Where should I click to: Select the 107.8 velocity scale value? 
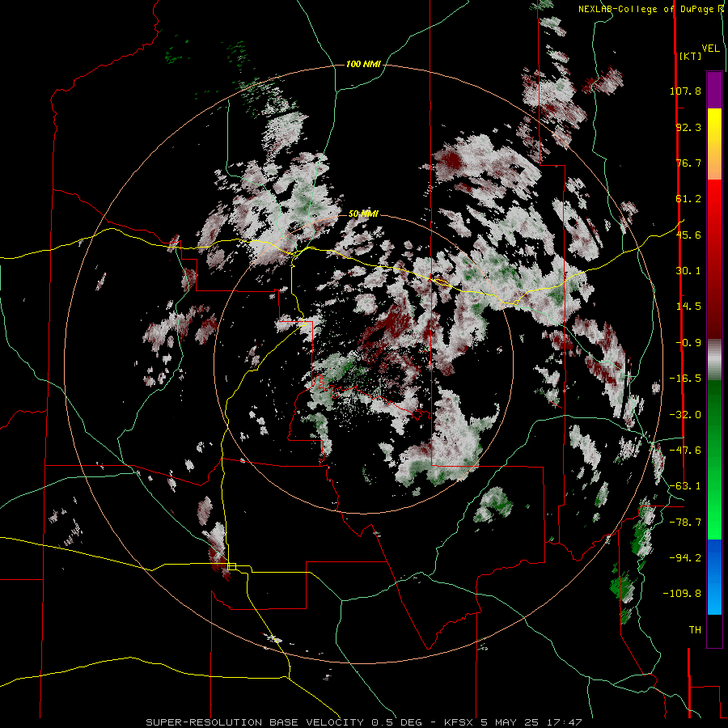pos(685,91)
